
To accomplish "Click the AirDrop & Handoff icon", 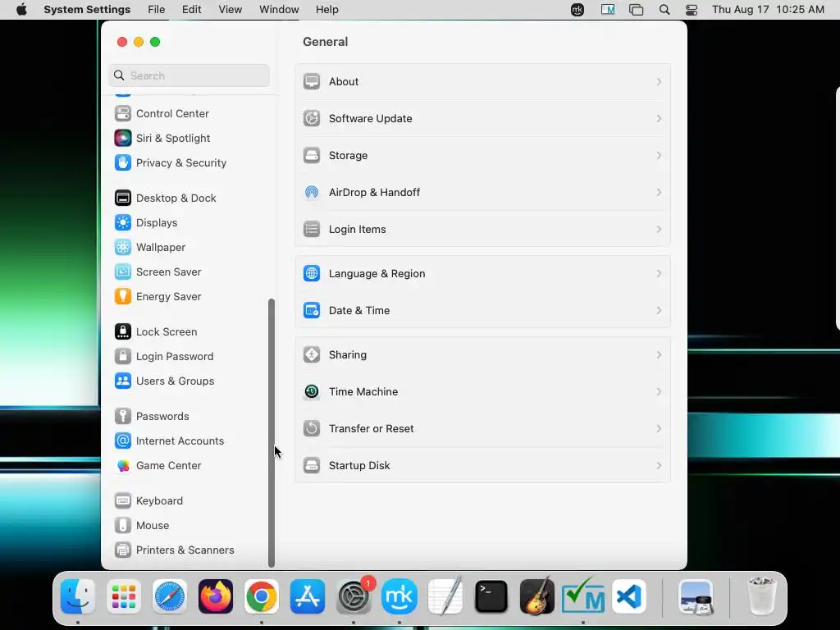I will tap(312, 192).
